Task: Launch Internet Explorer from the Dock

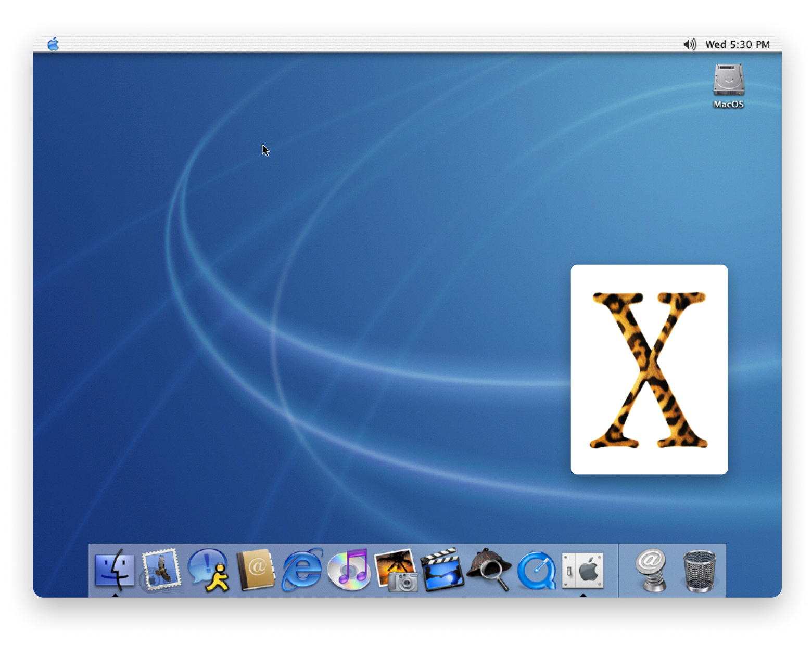Action: click(x=302, y=570)
